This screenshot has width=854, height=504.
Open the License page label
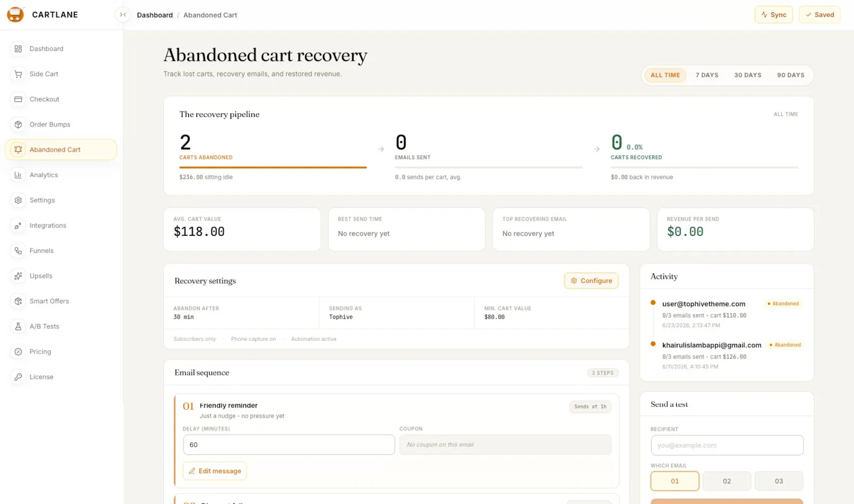coord(42,377)
